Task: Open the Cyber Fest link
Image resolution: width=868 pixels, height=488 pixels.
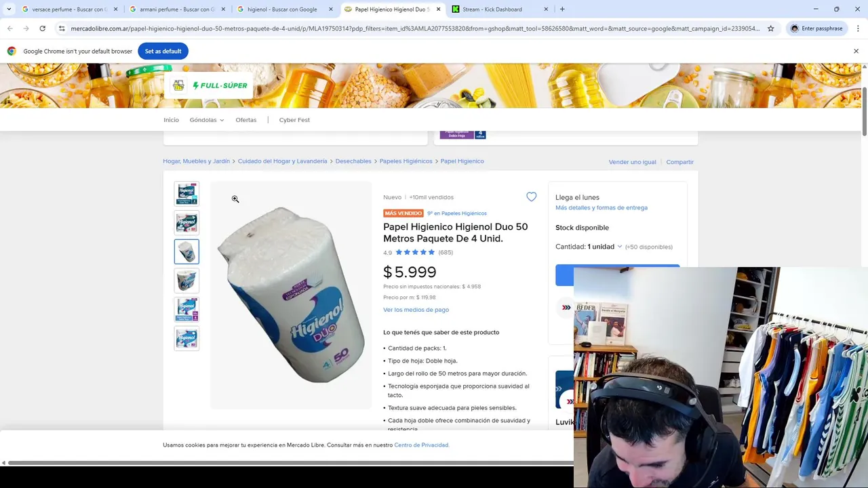Action: (x=294, y=120)
